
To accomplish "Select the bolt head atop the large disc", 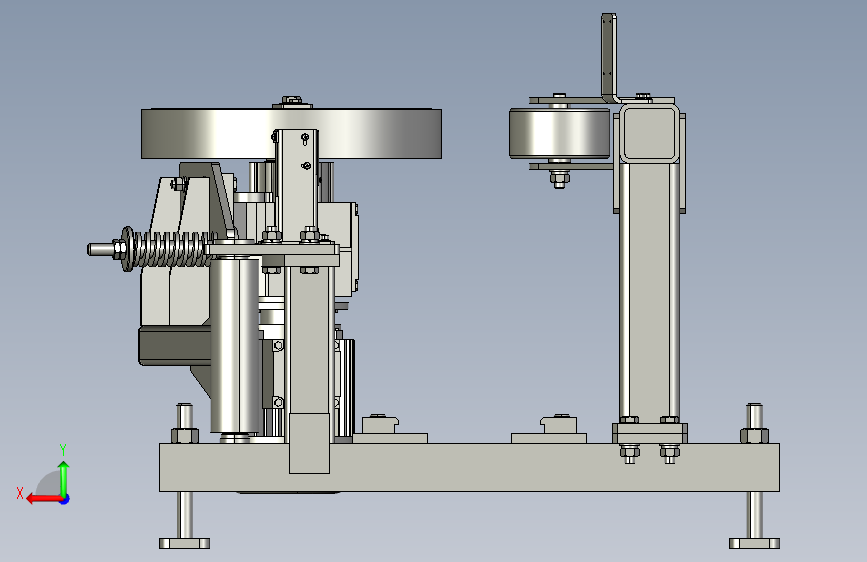I will tap(292, 101).
